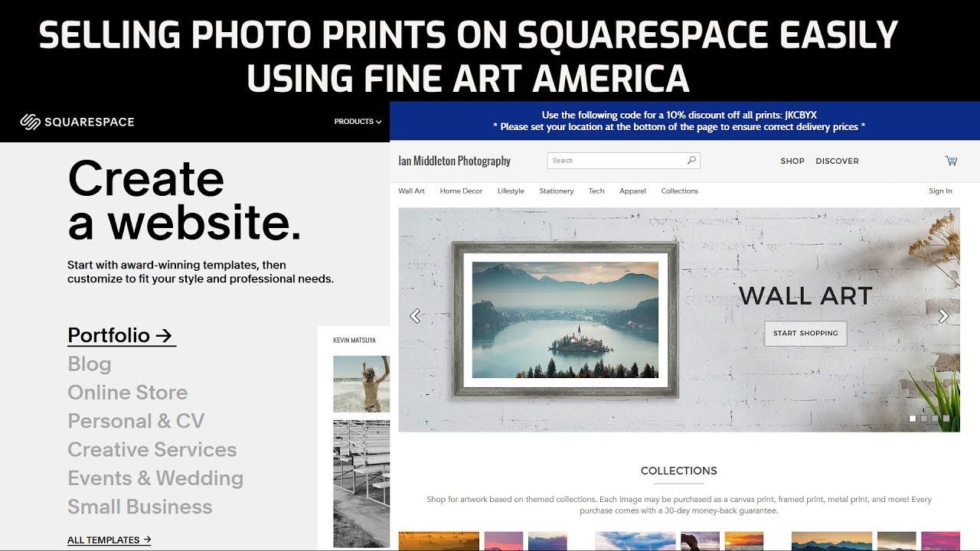This screenshot has width=980, height=551.
Task: Click the Ian Middleton Photography logo
Action: point(455,161)
